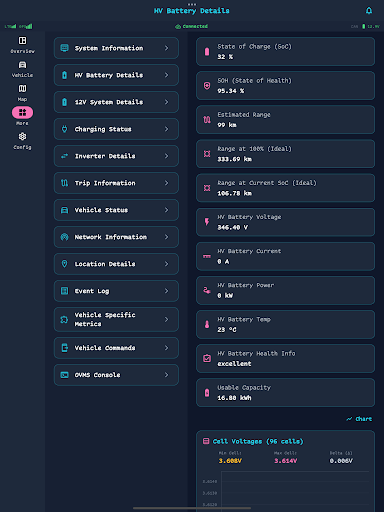
Task: Open the Vehicle Commands menu entry
Action: [x=116, y=348]
